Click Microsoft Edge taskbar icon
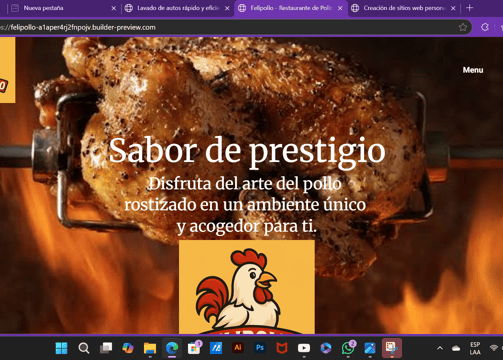This screenshot has width=503, height=360. pos(172,348)
